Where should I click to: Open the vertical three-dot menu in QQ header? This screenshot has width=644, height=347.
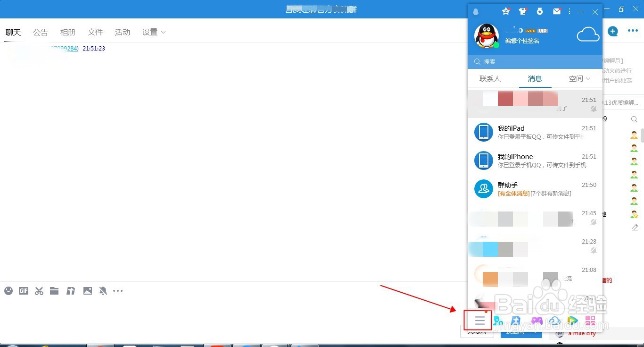[x=570, y=11]
